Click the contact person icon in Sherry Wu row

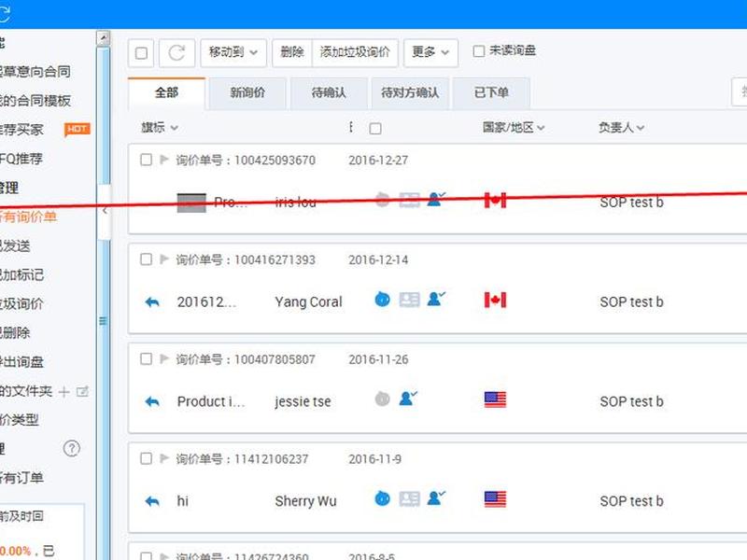point(436,498)
